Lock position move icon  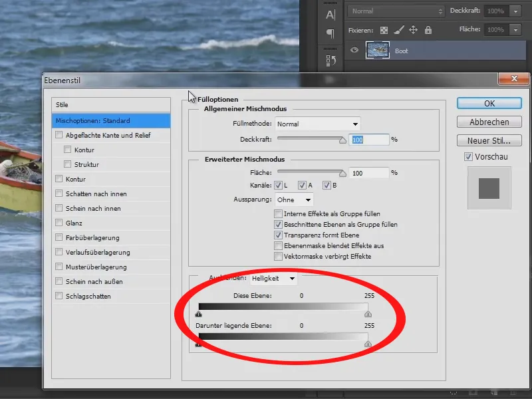point(413,30)
